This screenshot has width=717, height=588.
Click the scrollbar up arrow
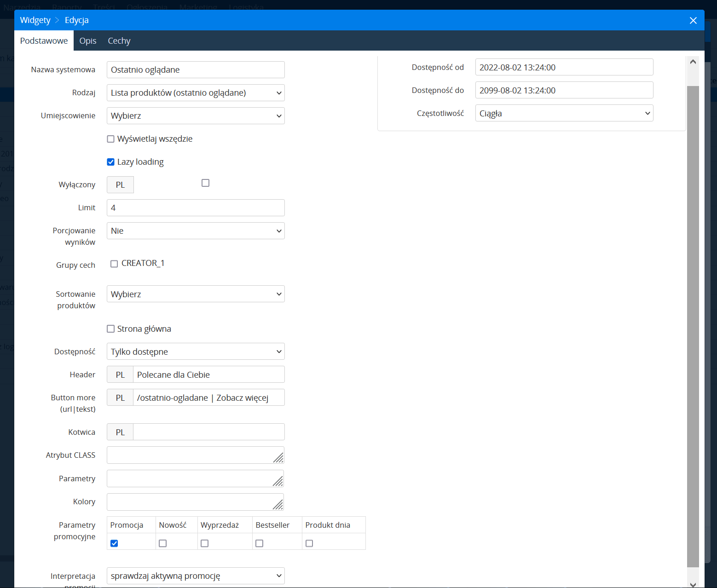coord(693,62)
